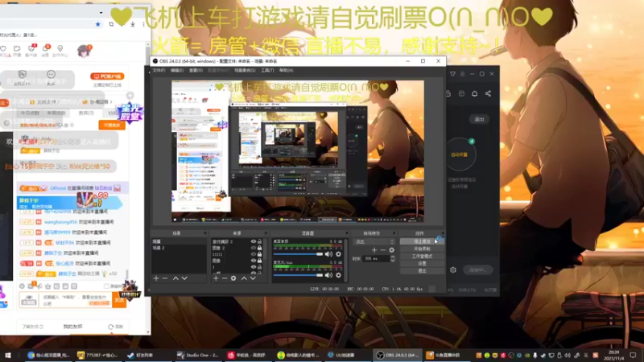Toggle visibility of 图像 2 source
The height and width of the screenshot is (362, 644).
pyautogui.click(x=254, y=248)
